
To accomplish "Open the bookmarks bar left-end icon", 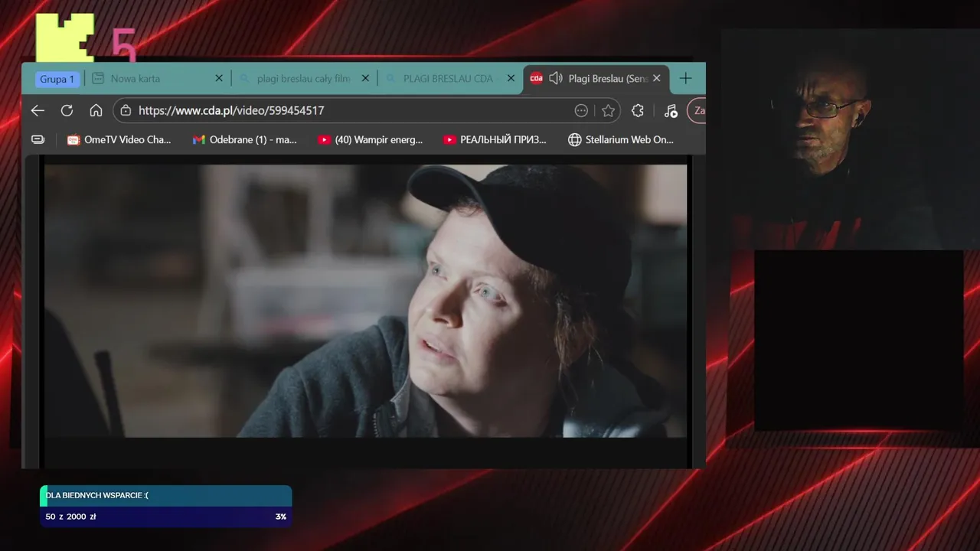I will point(38,140).
